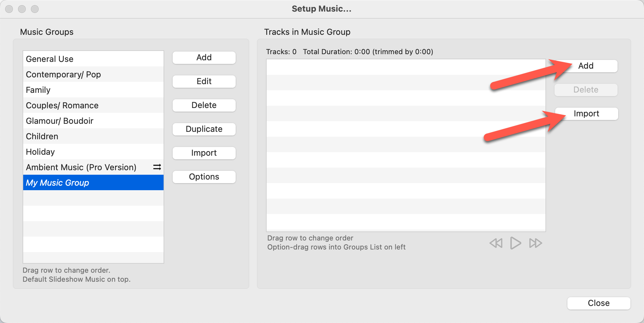Add a track to the music group

pos(586,66)
